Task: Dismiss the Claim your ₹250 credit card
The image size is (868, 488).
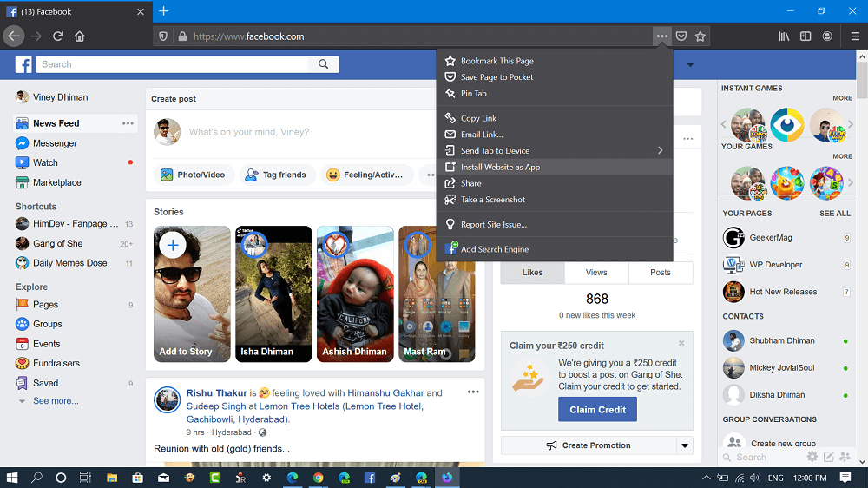Action: tap(681, 344)
